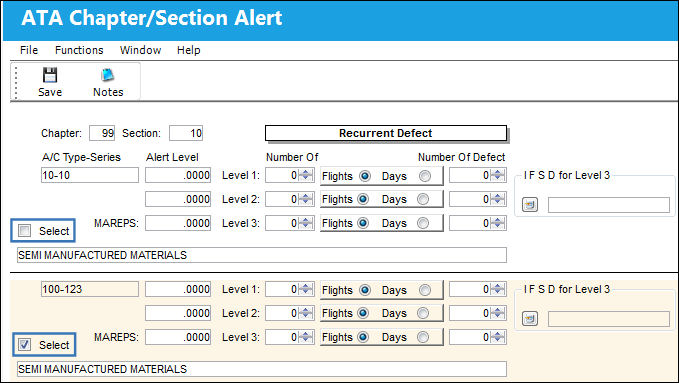Open the Functions menu
This screenshot has width=679, height=383.
point(79,50)
